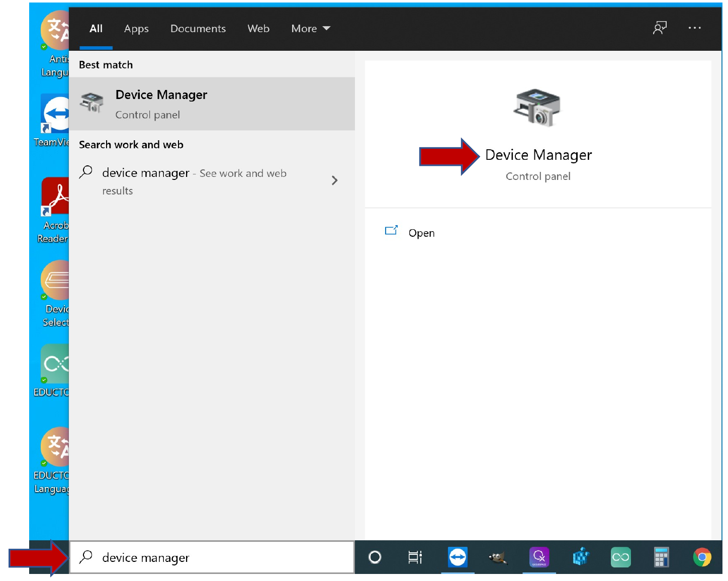The height and width of the screenshot is (581, 728).
Task: Switch to the Documents tab
Action: pos(198,29)
